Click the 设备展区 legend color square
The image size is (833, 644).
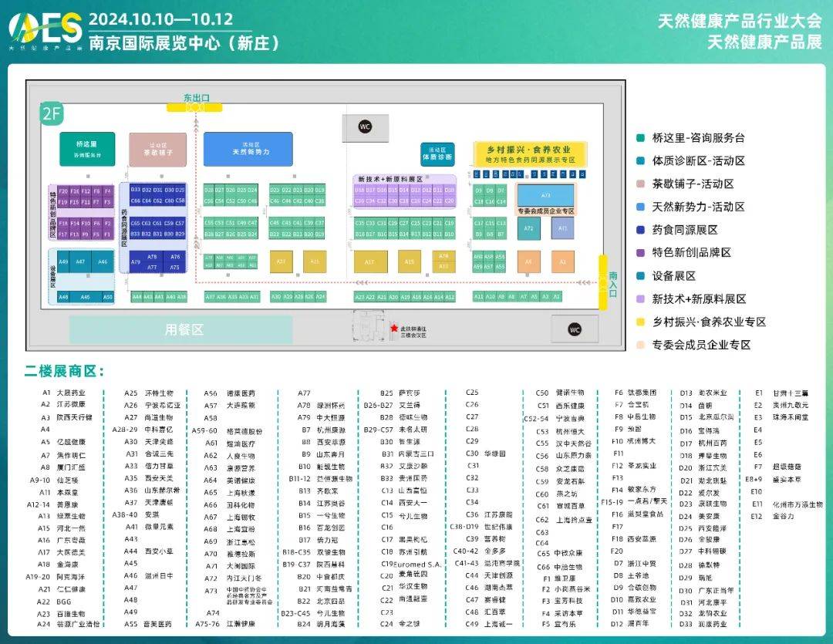640,276
